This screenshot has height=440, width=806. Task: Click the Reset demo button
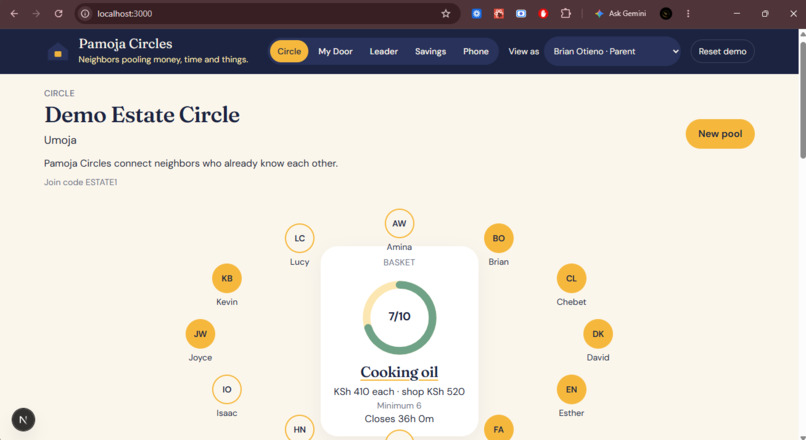pos(722,51)
